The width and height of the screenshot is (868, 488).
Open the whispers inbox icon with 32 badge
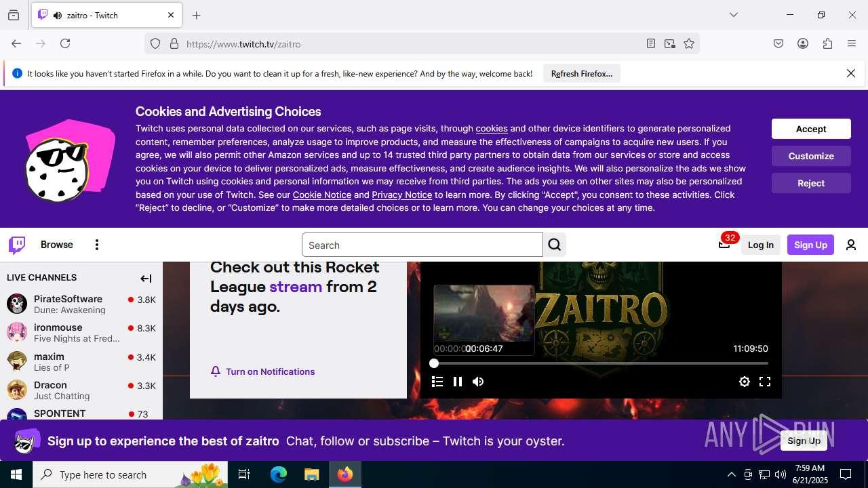(724, 245)
